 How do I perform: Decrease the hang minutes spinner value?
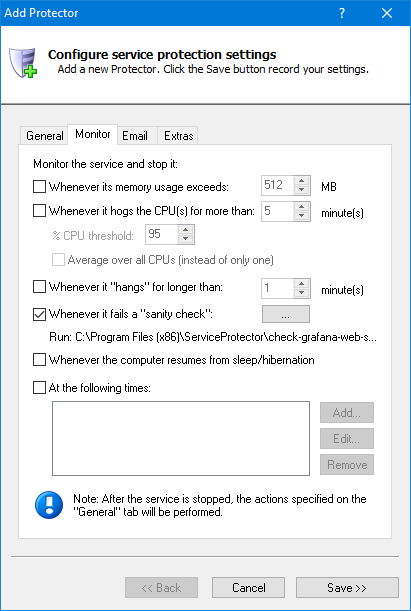302,293
